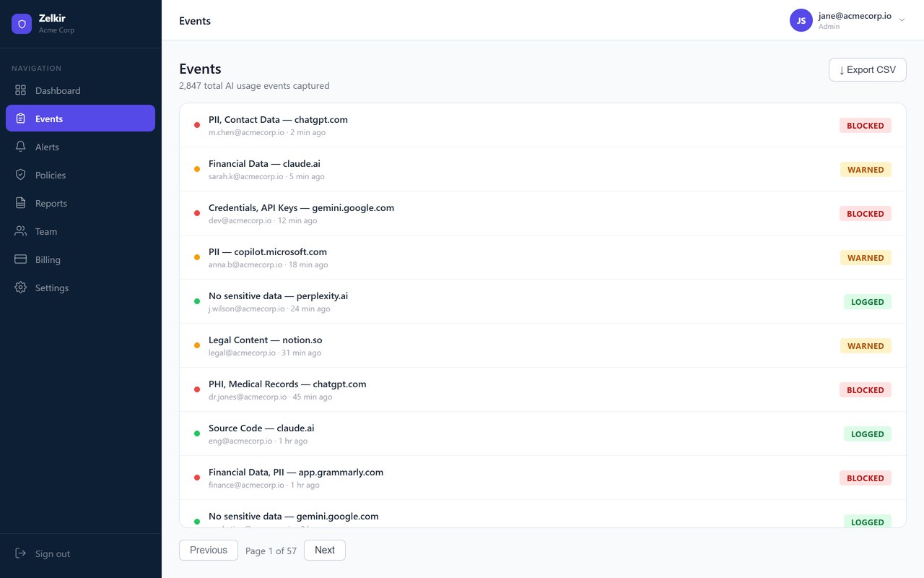Screen dimensions: 924x578
Task: Click the WARNED badge on Financial Data event
Action: (866, 170)
